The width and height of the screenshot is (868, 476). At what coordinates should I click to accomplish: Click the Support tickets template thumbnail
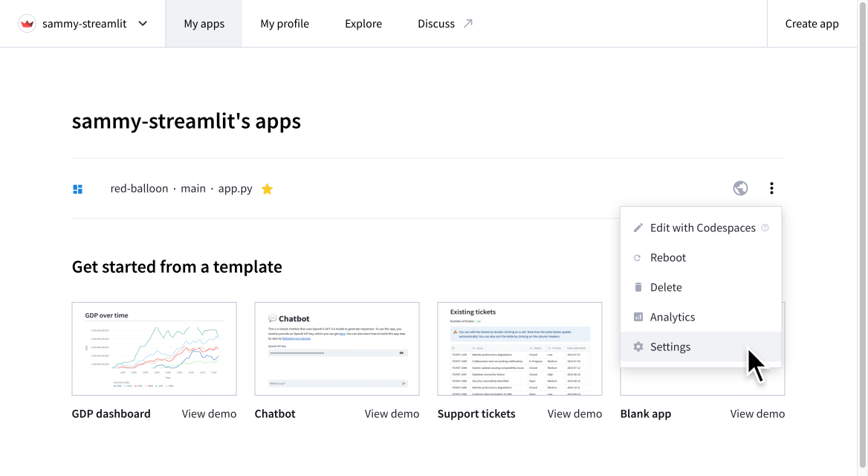point(519,348)
